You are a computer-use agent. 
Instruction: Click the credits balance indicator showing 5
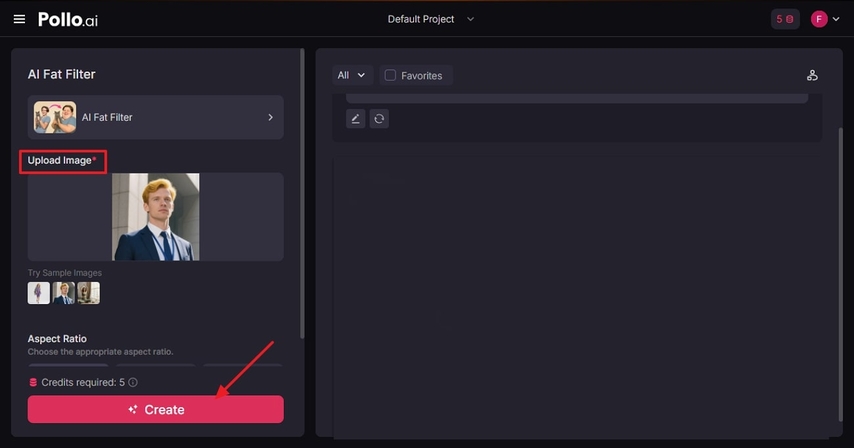click(x=785, y=19)
